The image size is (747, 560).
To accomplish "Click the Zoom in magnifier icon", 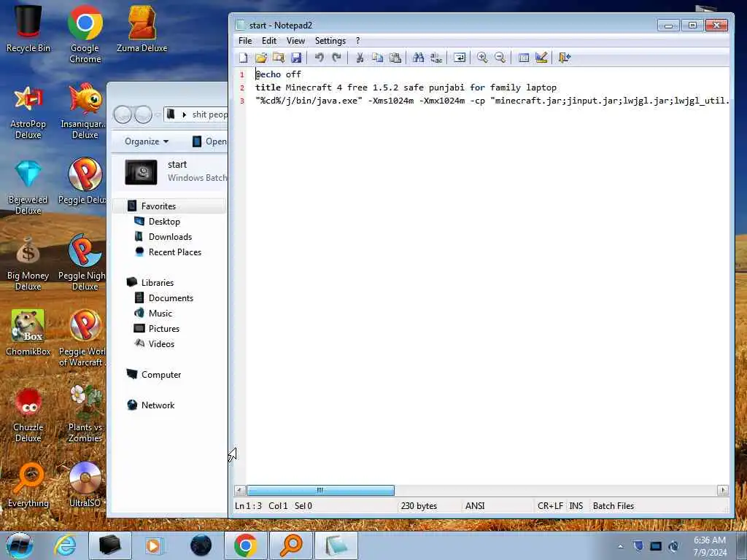I will (482, 58).
